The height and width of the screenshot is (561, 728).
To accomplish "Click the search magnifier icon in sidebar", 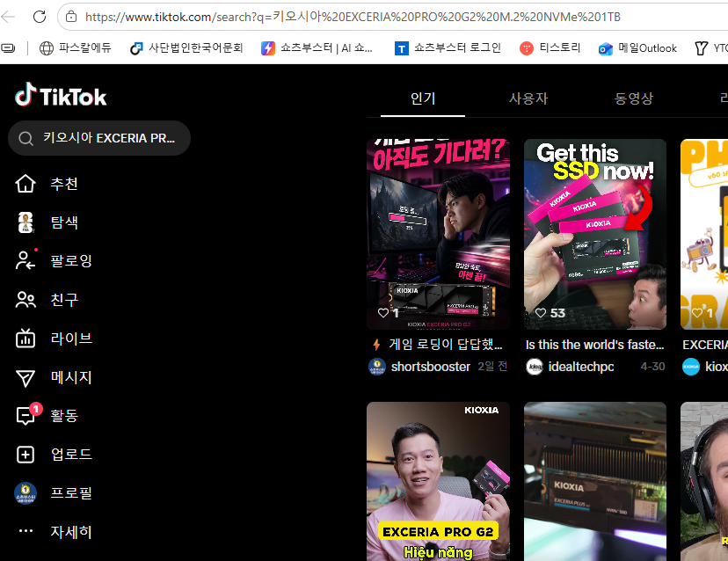I will tap(25, 138).
